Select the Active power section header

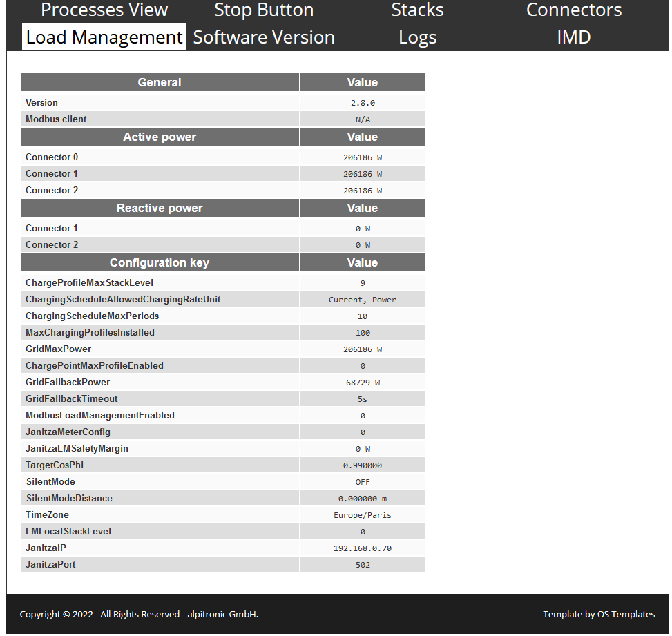point(160,137)
